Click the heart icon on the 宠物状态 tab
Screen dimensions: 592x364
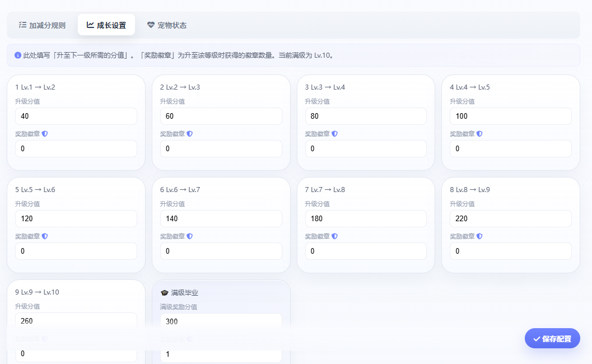[151, 25]
